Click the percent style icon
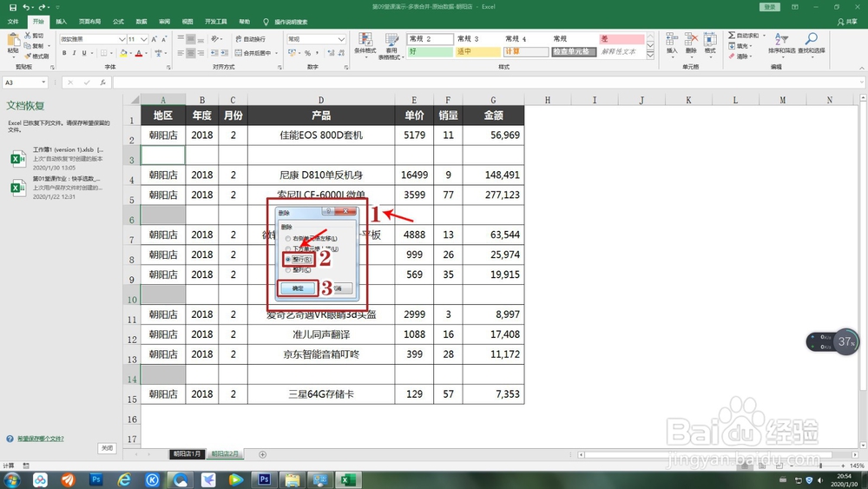868x489 pixels. [x=308, y=53]
